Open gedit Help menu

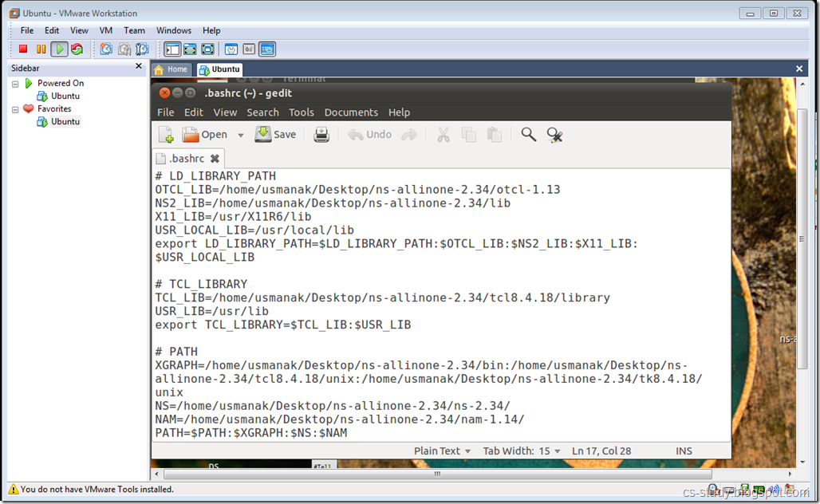(399, 112)
